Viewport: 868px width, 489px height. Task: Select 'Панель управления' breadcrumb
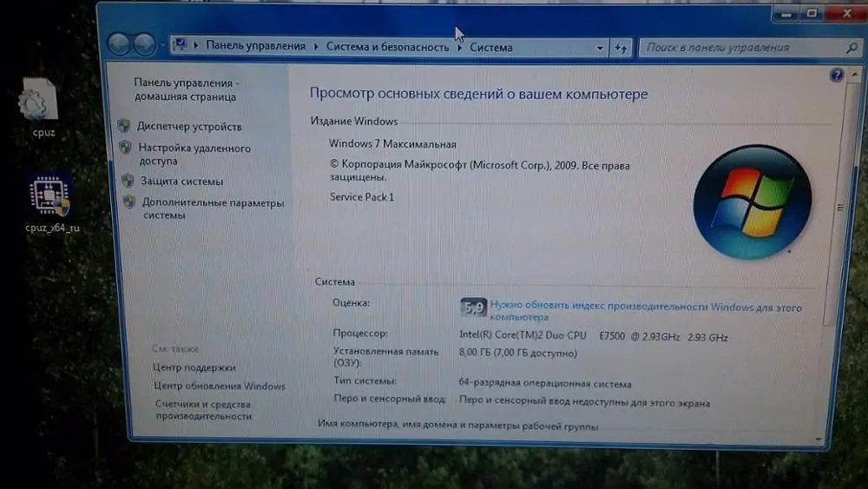[x=256, y=46]
